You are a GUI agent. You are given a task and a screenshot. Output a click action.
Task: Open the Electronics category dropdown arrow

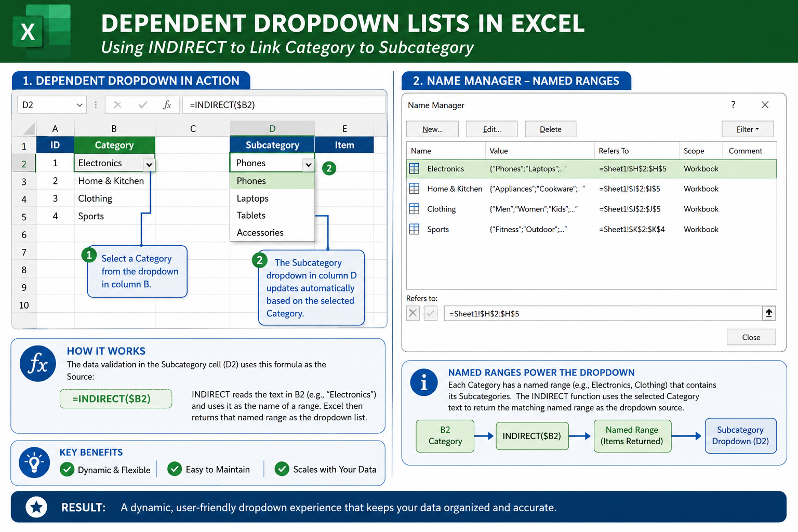tap(149, 165)
